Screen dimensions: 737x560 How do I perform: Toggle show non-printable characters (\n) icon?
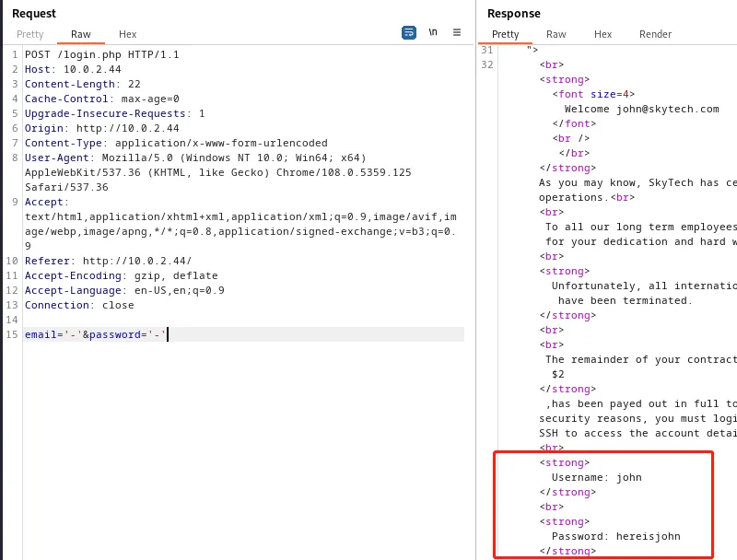433,32
